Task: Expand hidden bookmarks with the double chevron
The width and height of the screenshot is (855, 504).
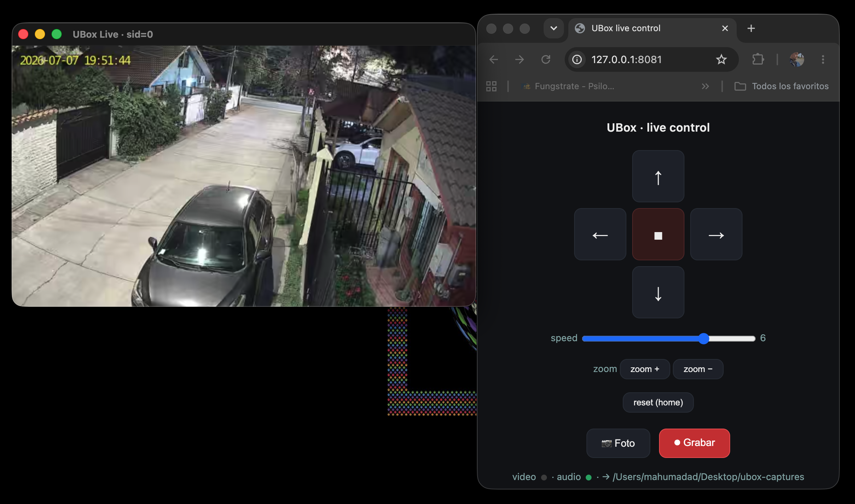Action: pos(705,86)
